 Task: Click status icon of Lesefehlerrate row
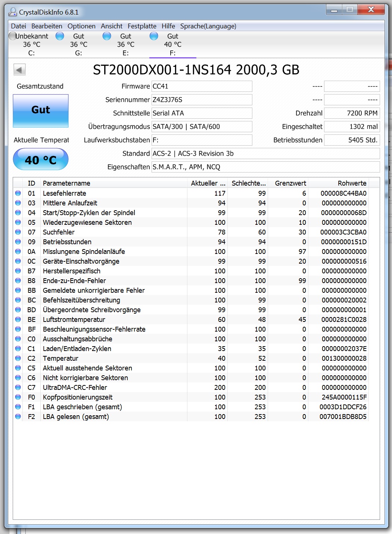[18, 193]
